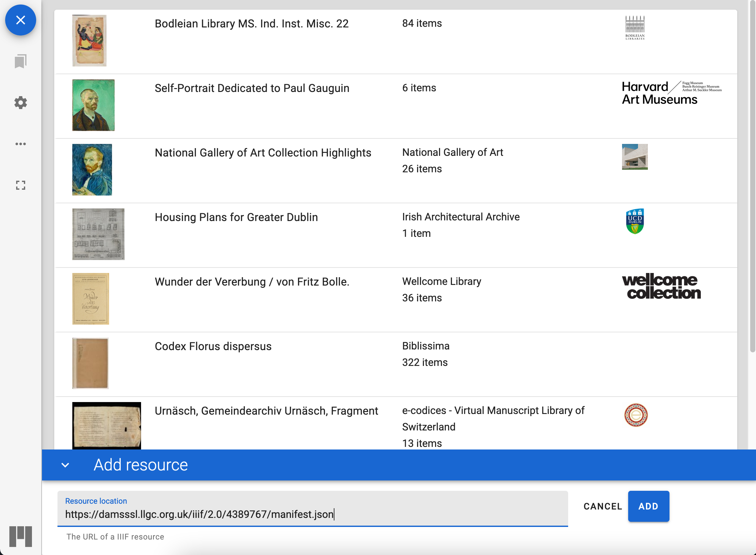Toggle the fullscreen/expand view icon

tap(21, 186)
